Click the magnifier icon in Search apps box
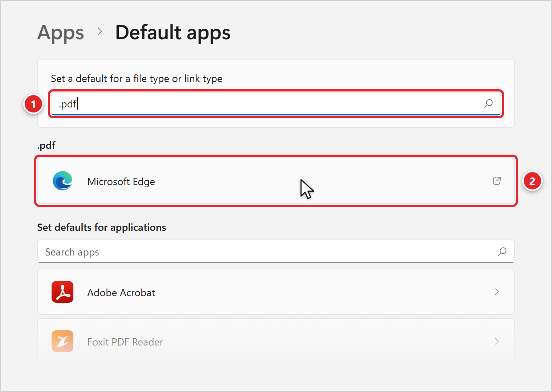 (x=502, y=251)
